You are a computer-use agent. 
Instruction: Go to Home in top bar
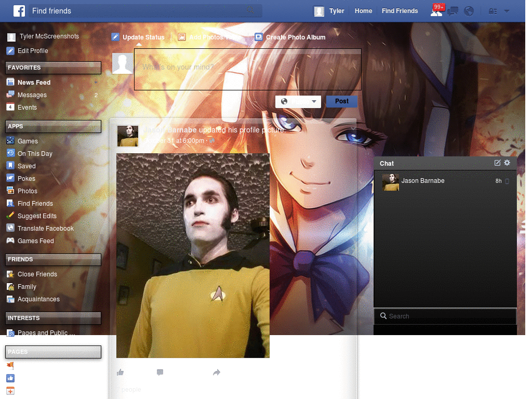[x=363, y=11]
